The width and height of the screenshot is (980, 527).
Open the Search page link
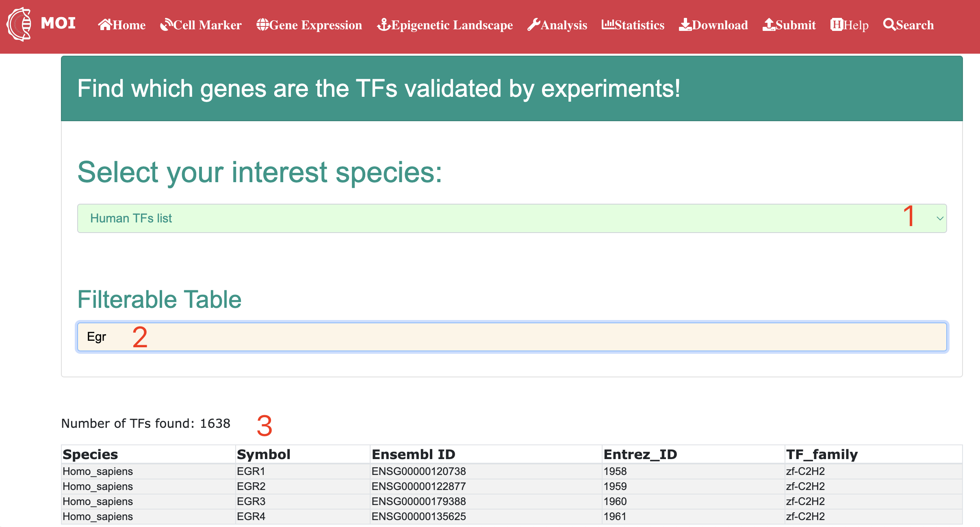point(908,25)
